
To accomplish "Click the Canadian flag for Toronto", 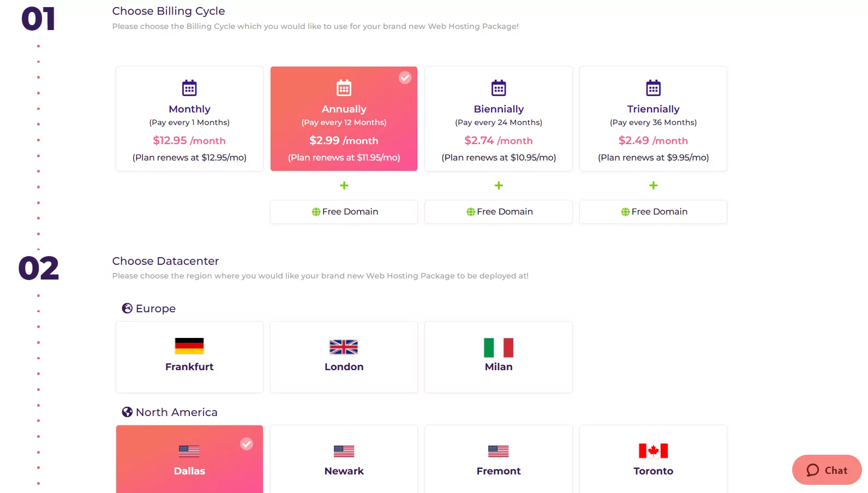I will (x=653, y=451).
